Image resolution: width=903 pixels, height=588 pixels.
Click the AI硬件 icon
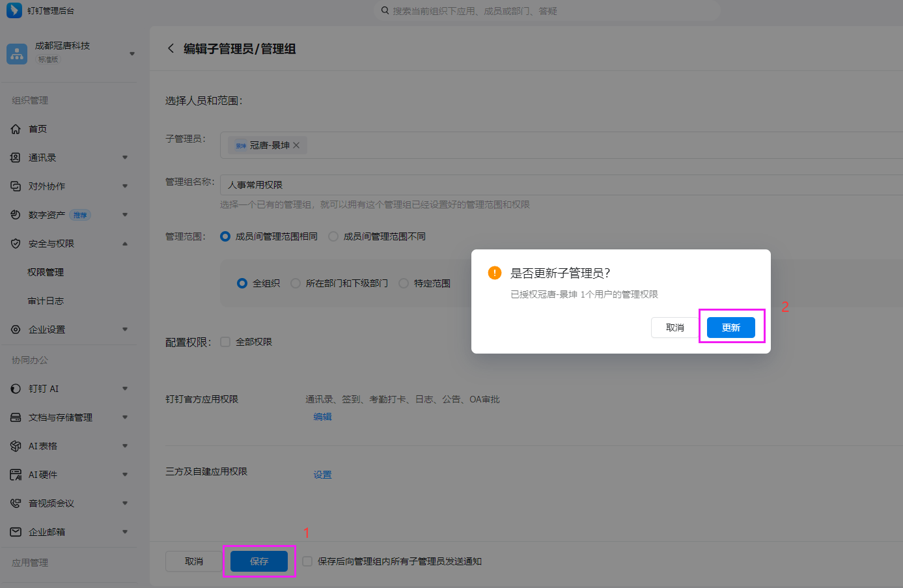tap(16, 475)
